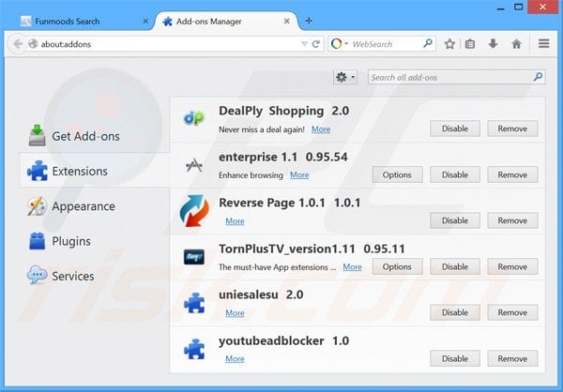Reload the page with the refresh icon
563x392 pixels.
pyautogui.click(x=316, y=44)
